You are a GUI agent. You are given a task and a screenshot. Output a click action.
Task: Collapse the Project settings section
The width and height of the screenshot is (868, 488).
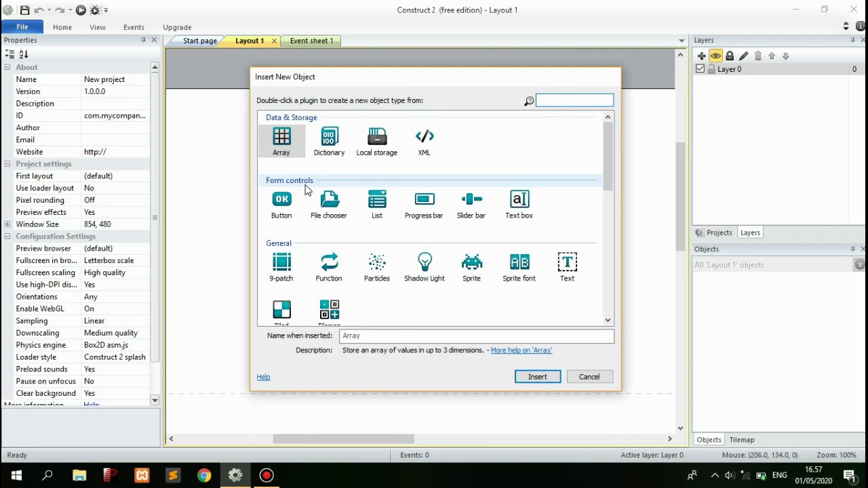(7, 164)
